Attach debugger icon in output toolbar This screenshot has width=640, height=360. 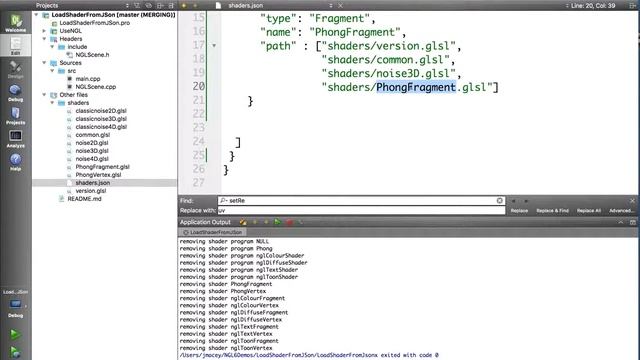(301, 222)
